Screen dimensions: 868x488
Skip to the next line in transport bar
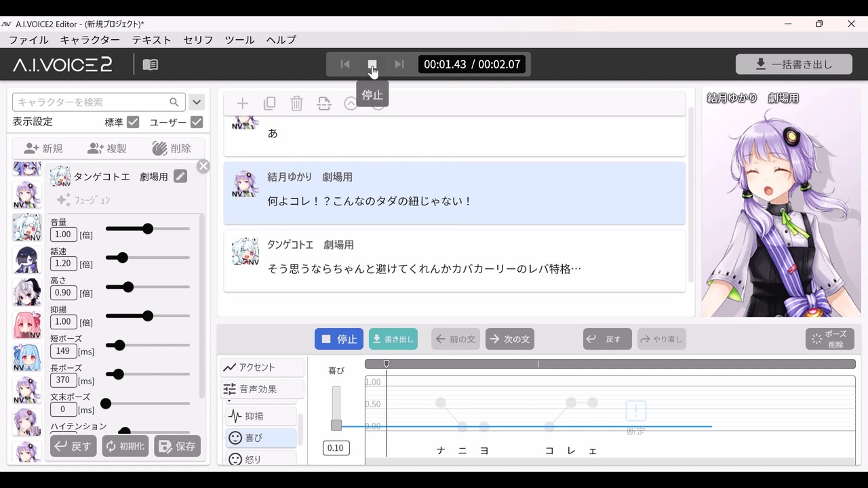point(399,64)
